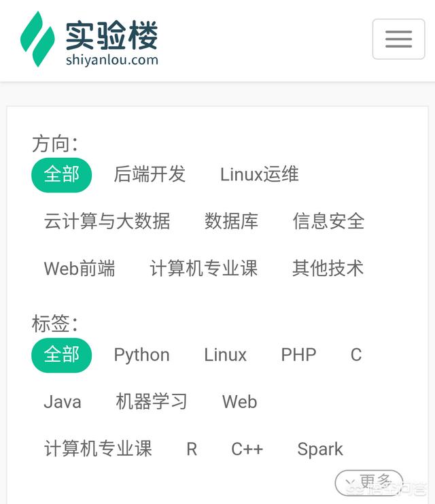Filter courses by Linux运维 direction
Screen dimensions: 435x504
pos(260,174)
